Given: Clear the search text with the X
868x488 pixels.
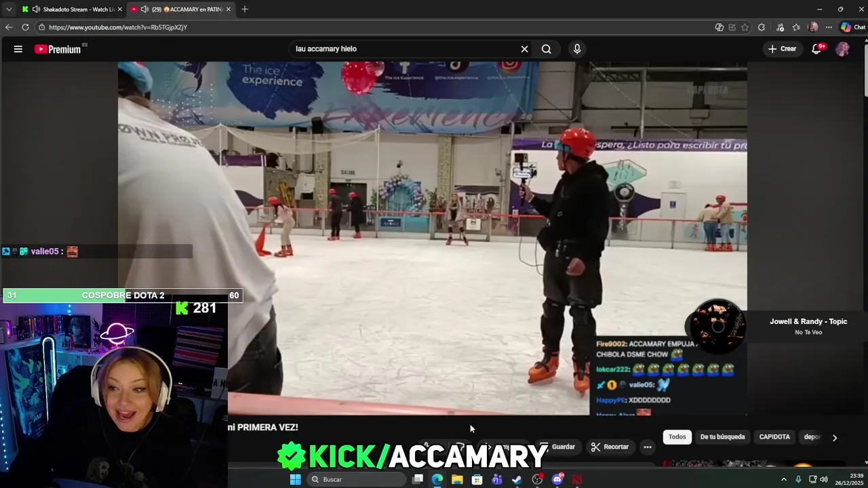Looking at the screenshot, I should (524, 49).
